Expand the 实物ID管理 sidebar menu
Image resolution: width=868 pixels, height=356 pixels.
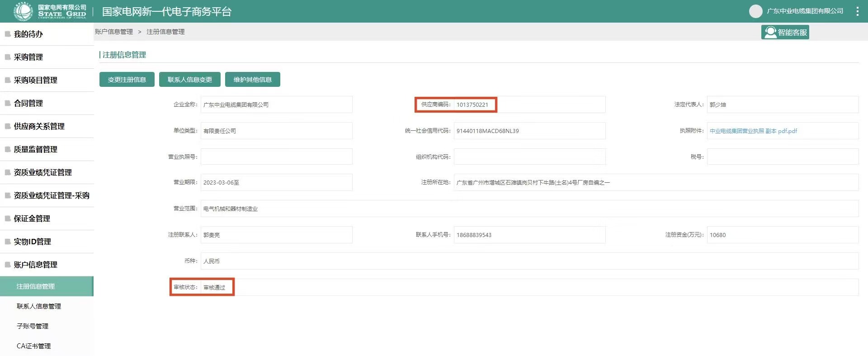point(47,242)
